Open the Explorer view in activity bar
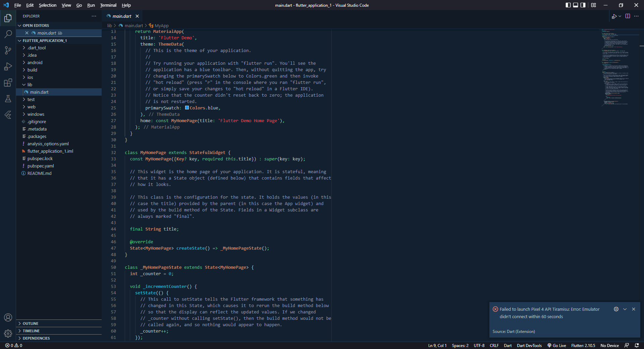The image size is (644, 349). (x=8, y=18)
